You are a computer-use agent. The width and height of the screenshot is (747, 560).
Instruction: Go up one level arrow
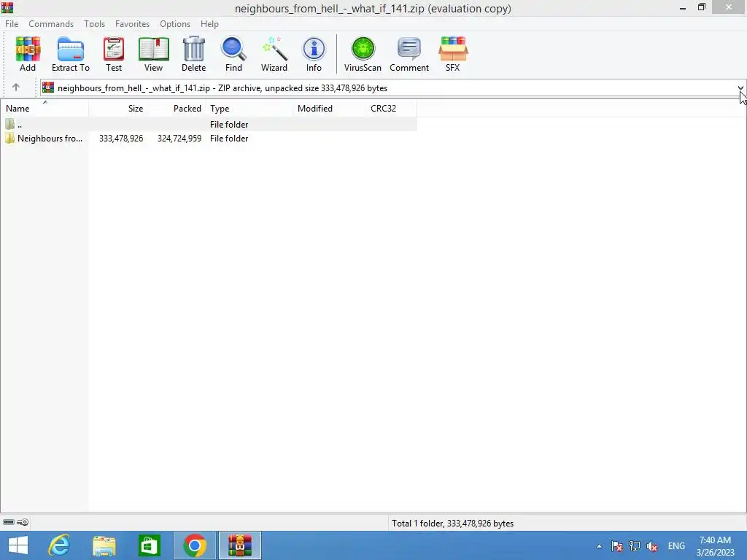point(16,87)
